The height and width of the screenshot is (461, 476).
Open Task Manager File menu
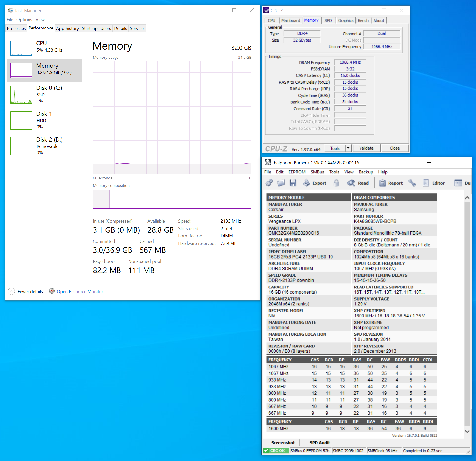click(10, 19)
